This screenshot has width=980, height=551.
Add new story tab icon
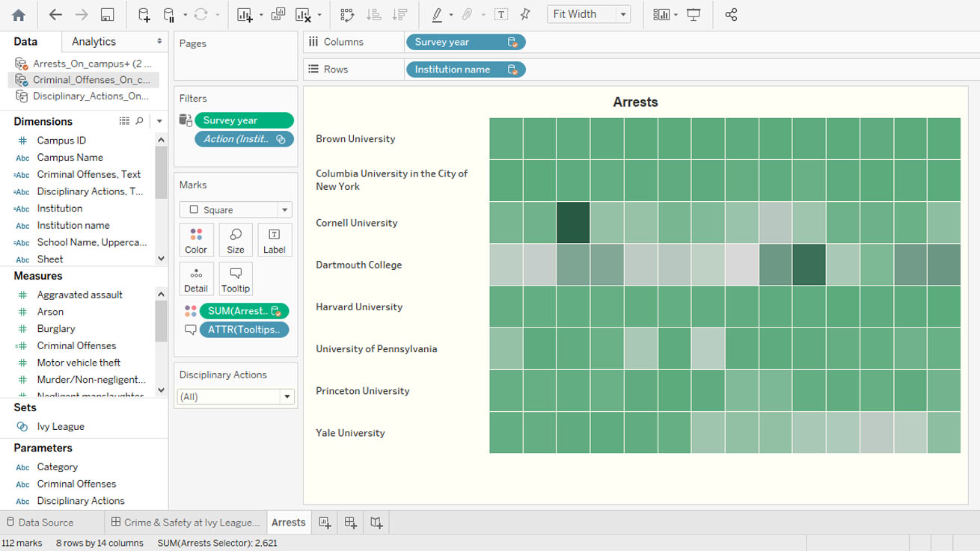click(x=376, y=523)
